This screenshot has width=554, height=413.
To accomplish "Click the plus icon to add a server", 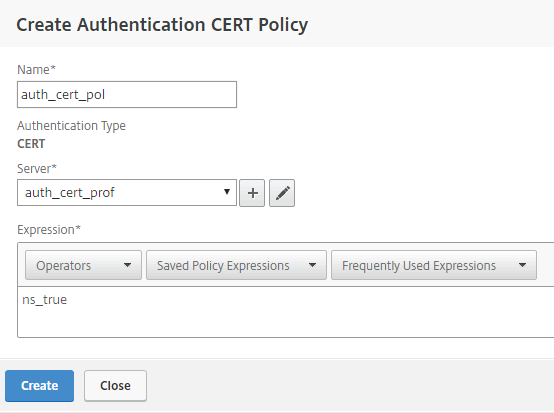I will [x=252, y=193].
